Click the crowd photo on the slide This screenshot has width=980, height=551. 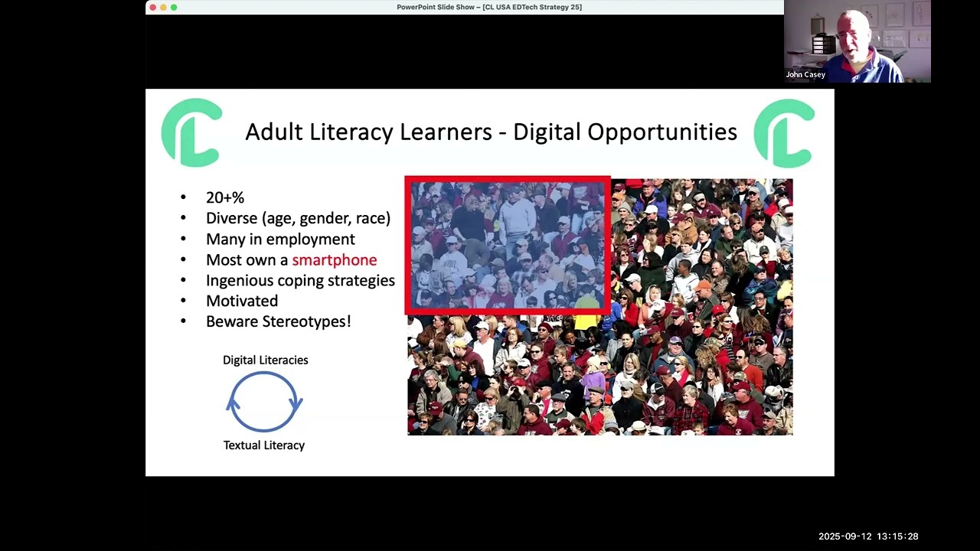coord(600,306)
